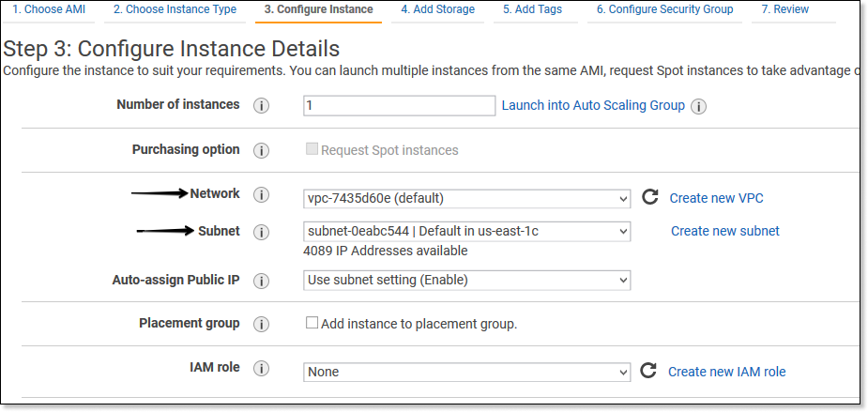
Task: Refresh the Network VPC list
Action: [649, 197]
